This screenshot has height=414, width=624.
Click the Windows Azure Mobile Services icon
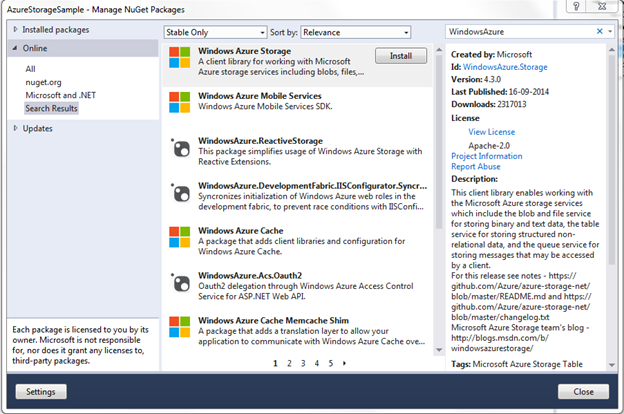point(181,103)
